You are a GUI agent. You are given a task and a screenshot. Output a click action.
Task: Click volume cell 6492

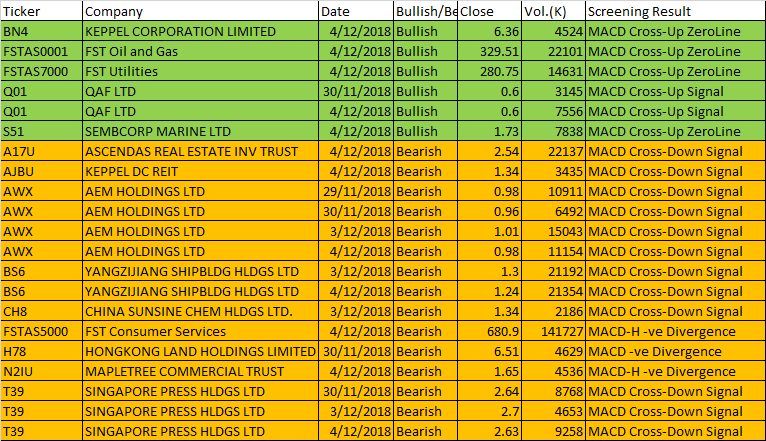click(x=553, y=211)
